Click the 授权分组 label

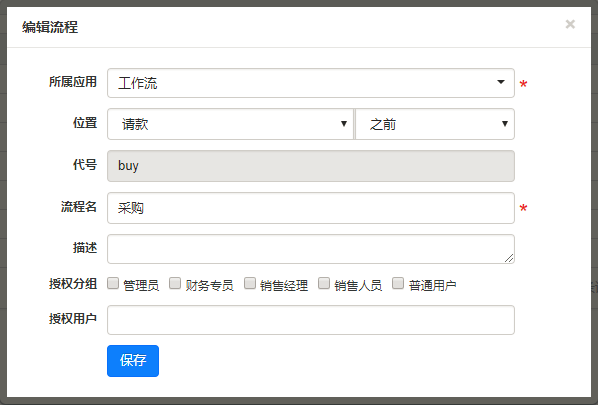click(x=73, y=284)
